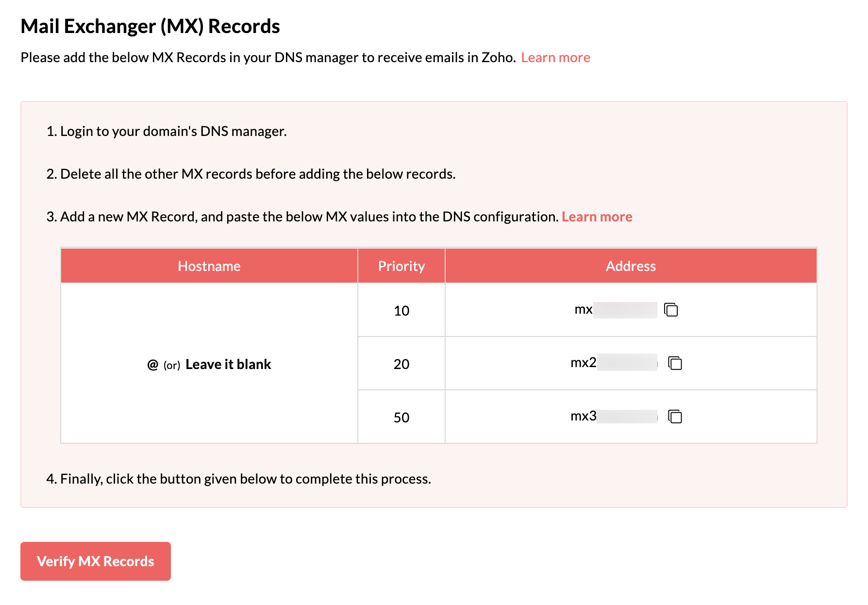The image size is (868, 605).
Task: Open Learn more link beside Zoho intro text
Action: pyautogui.click(x=555, y=58)
